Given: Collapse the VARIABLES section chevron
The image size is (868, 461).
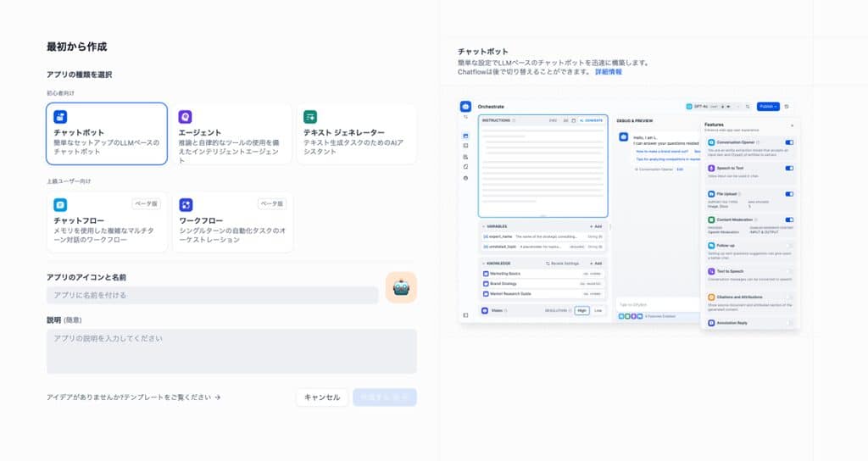Looking at the screenshot, I should click(x=484, y=226).
